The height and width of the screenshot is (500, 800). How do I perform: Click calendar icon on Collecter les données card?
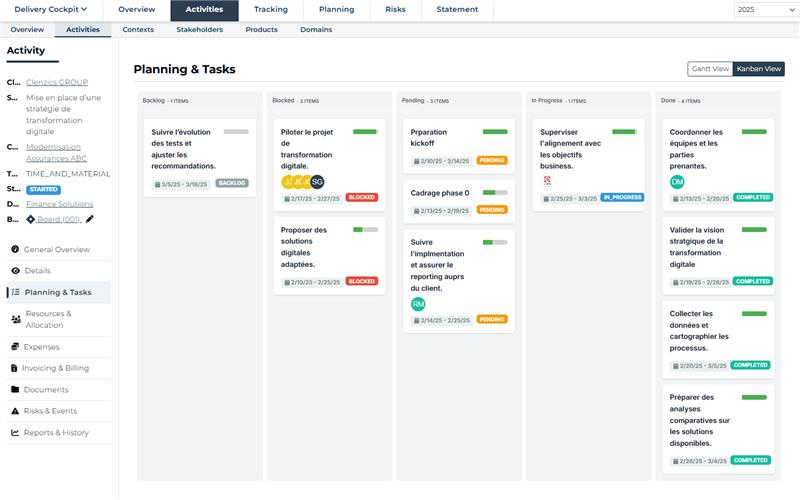tap(676, 366)
